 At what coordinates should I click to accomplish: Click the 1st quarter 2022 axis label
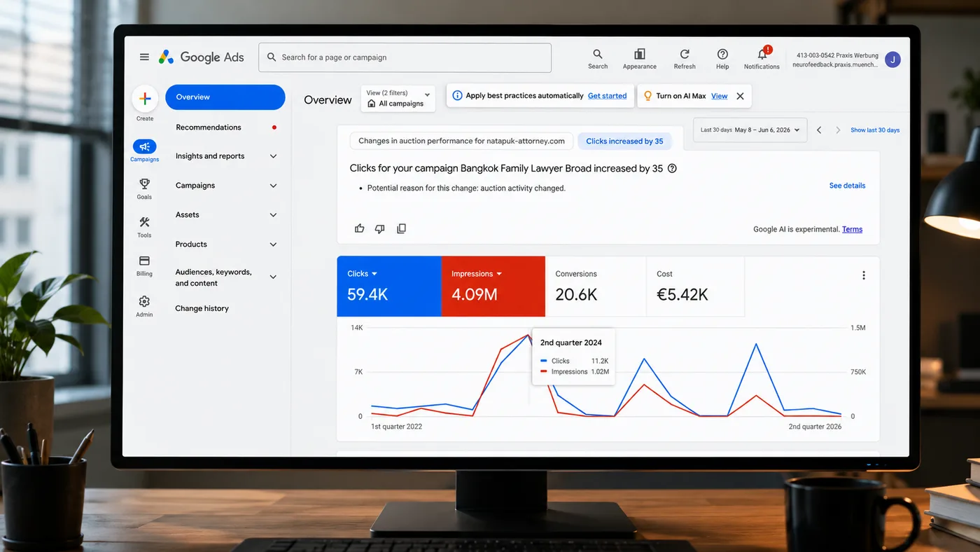click(396, 427)
